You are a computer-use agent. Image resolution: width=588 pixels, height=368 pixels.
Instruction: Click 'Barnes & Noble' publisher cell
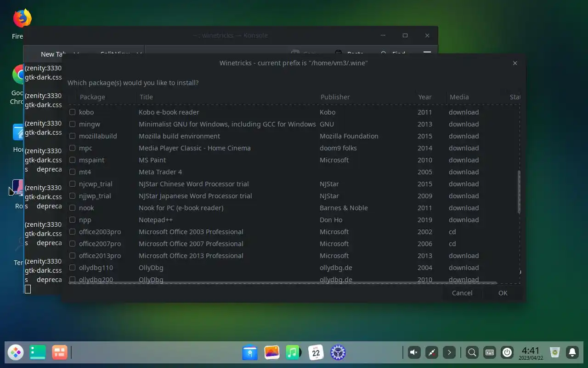pos(344,208)
